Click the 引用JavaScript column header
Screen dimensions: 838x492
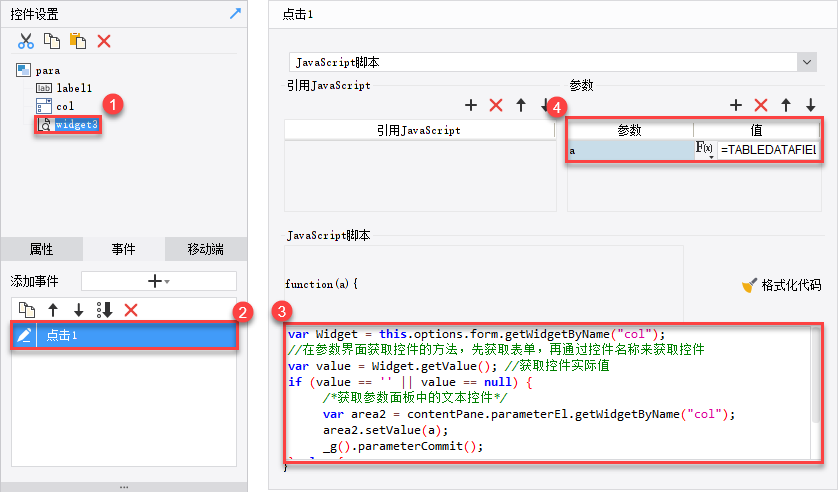[x=420, y=130]
